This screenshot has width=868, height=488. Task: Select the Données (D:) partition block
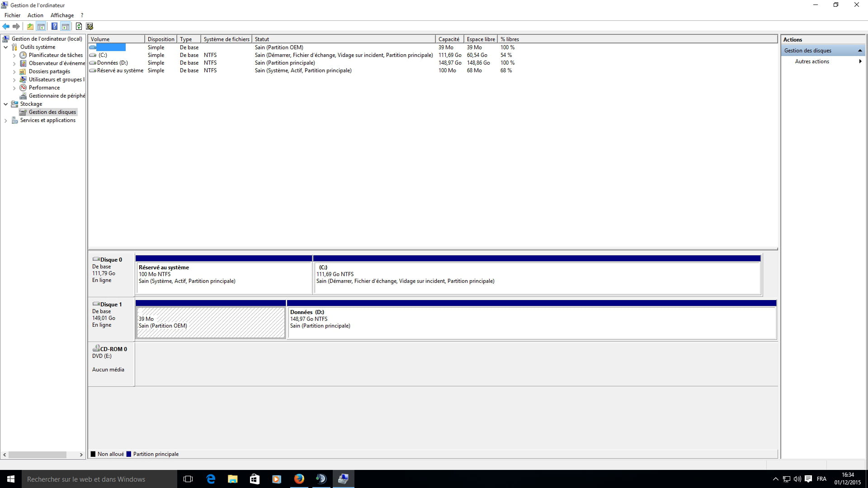(x=532, y=323)
